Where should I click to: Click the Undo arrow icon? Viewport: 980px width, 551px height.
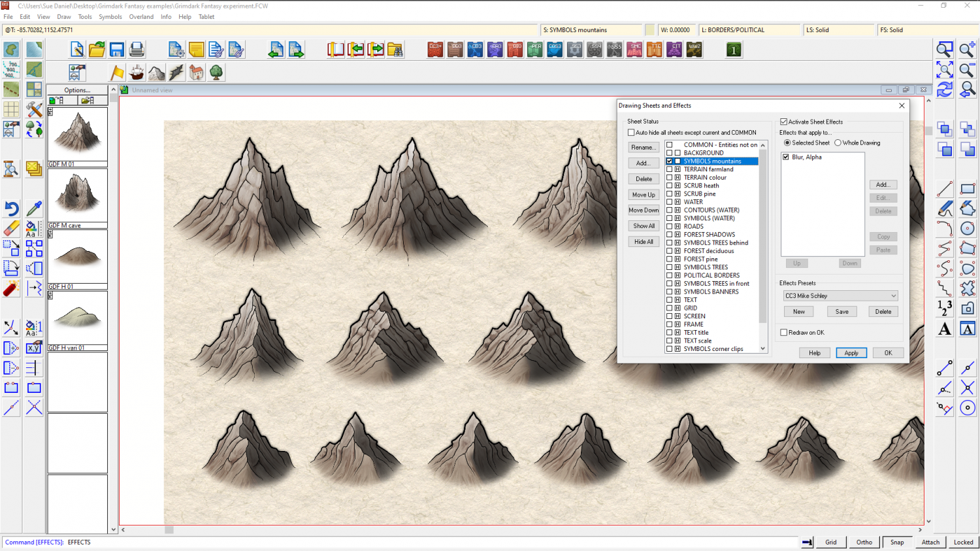(11, 209)
